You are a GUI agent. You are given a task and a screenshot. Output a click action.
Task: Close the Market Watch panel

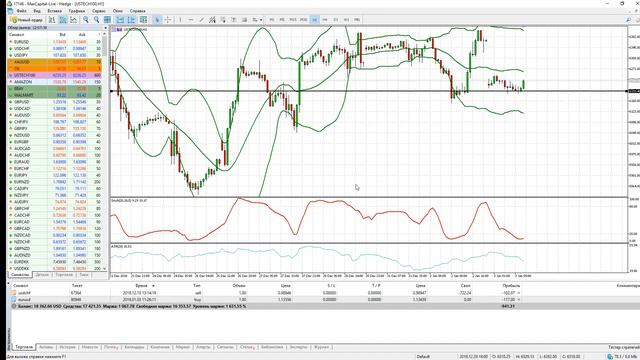pos(105,28)
